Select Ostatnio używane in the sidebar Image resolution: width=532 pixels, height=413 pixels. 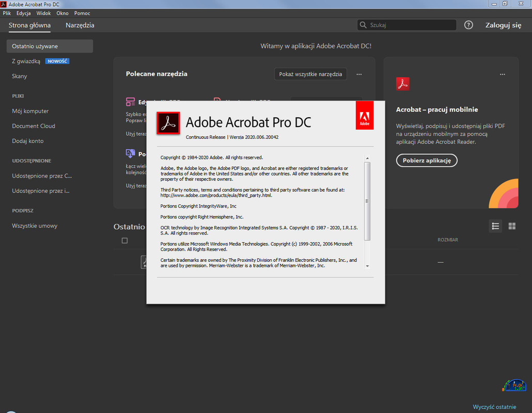(x=50, y=46)
